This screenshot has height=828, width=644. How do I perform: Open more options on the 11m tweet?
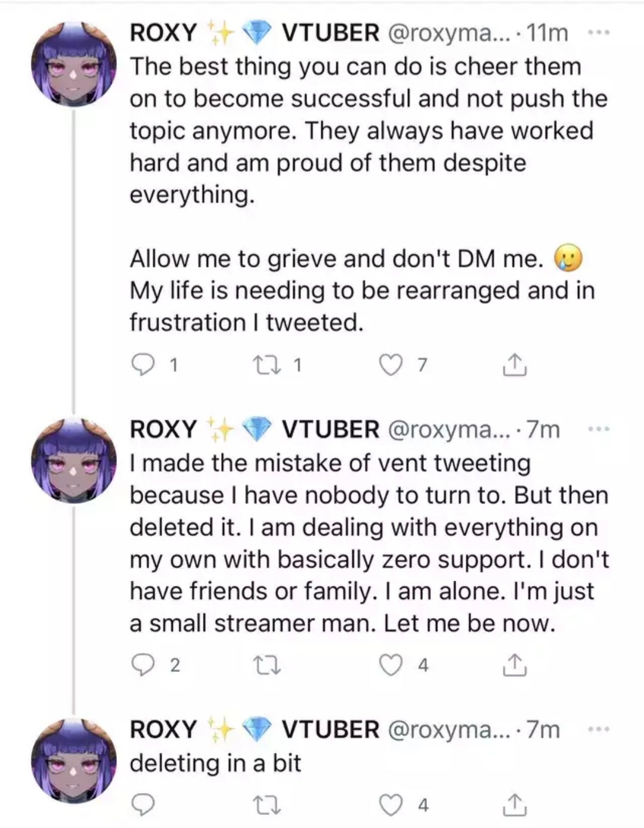pos(598,33)
